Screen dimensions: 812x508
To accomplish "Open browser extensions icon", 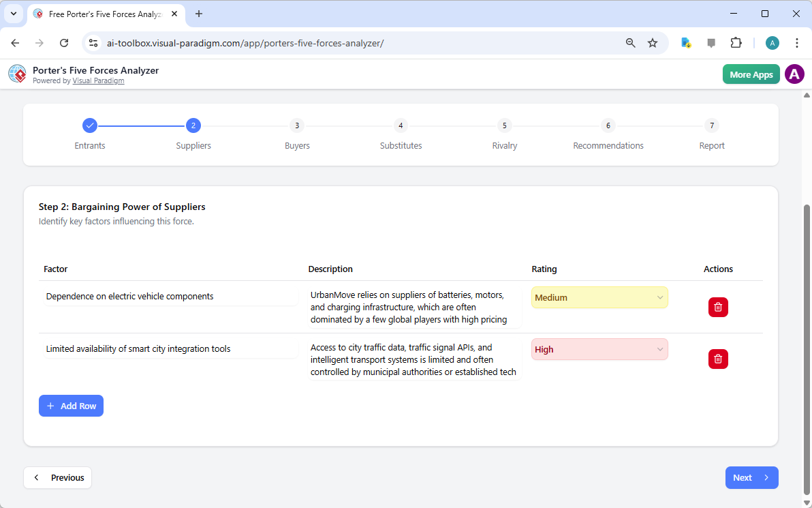I will click(x=736, y=42).
